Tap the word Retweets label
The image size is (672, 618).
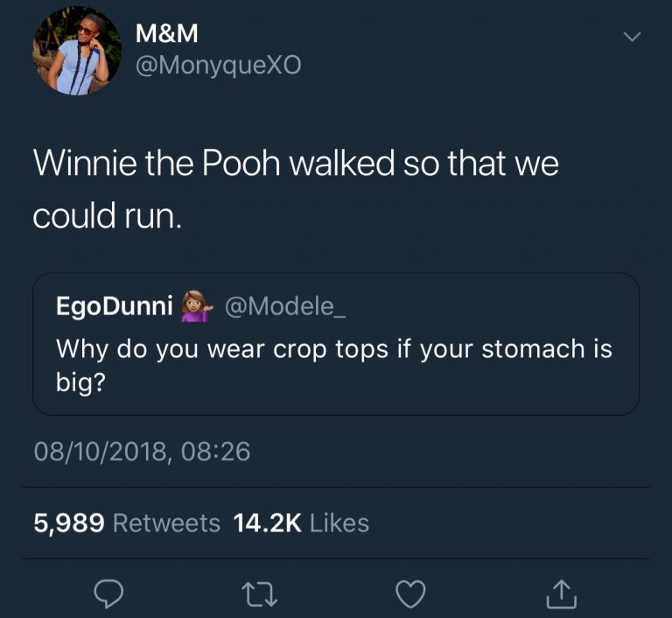[167, 523]
